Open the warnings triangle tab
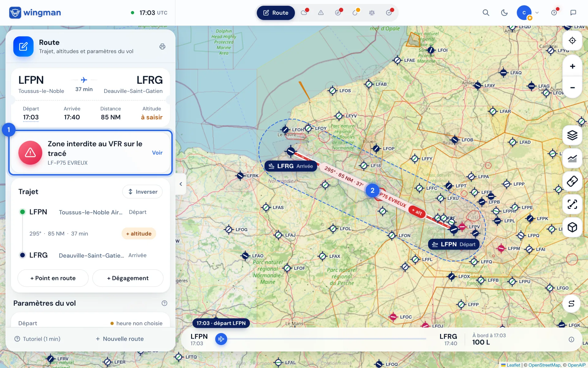 [321, 13]
